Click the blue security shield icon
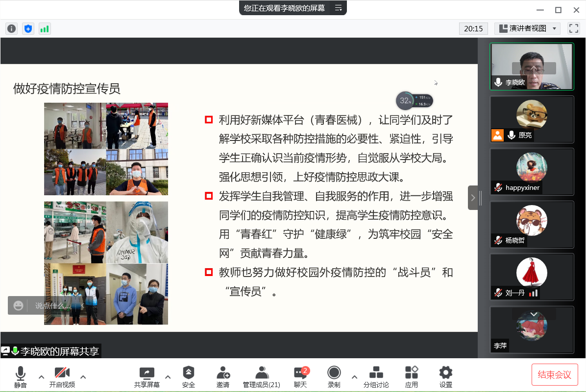This screenshot has height=392, width=586. coord(28,29)
